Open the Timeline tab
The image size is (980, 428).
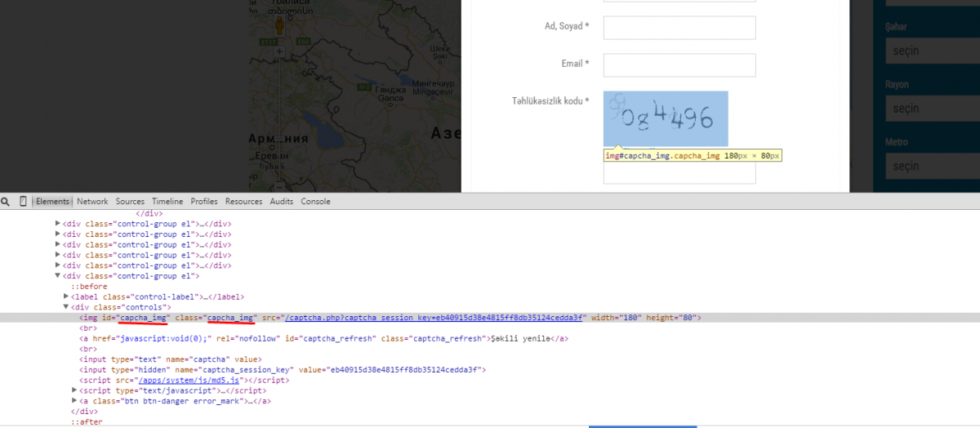coord(167,202)
